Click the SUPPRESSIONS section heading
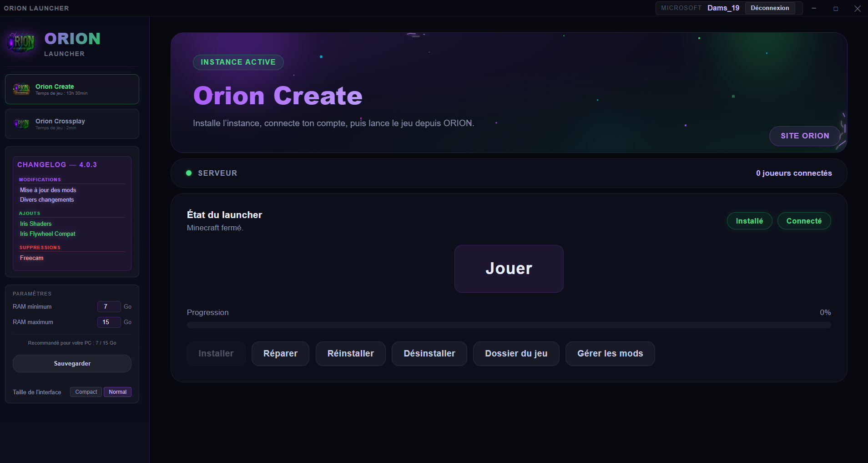The image size is (868, 463). pyautogui.click(x=40, y=248)
